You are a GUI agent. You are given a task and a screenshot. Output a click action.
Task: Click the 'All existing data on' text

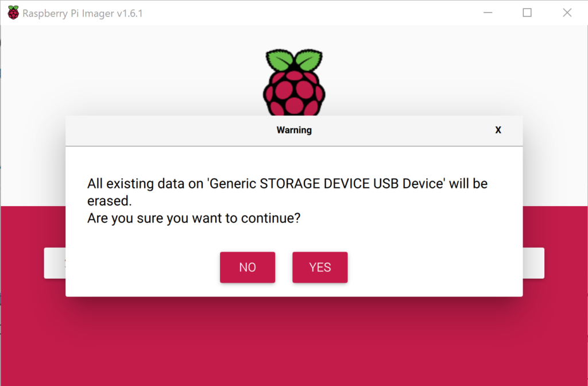pos(145,183)
